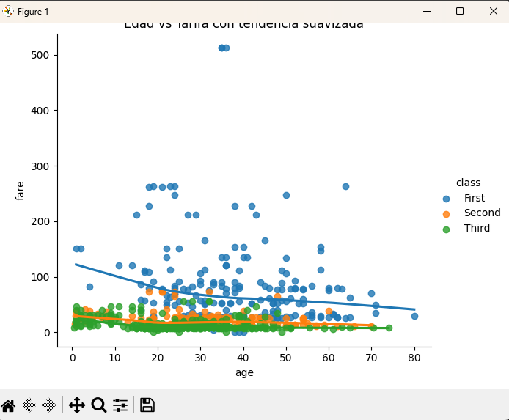Select the Zoom to rectangle magnifier
509x420 pixels.
point(99,405)
